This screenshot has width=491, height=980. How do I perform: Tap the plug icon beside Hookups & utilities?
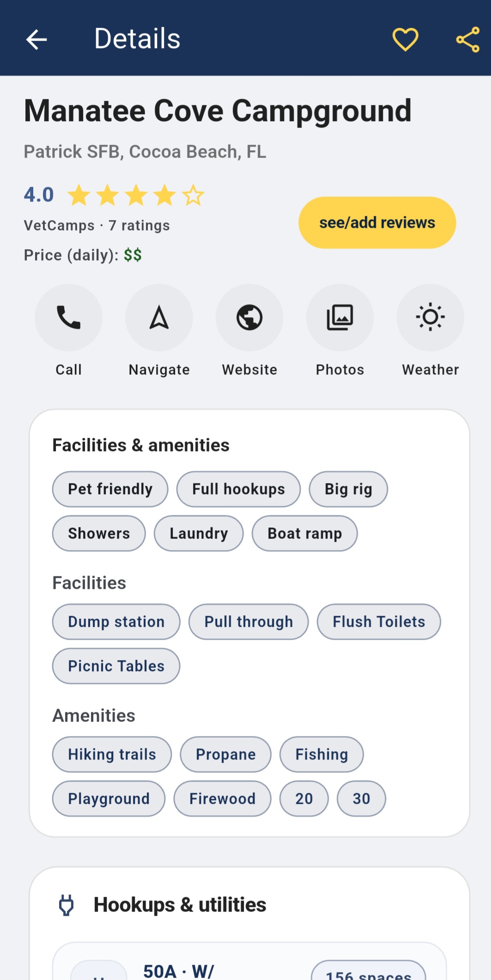(x=67, y=905)
